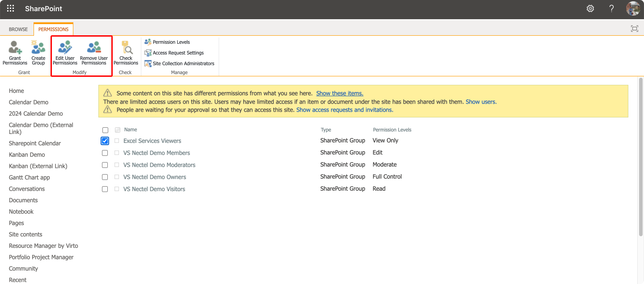This screenshot has width=644, height=284.
Task: Uncheck the Excel Services Viewers checkbox
Action: pyautogui.click(x=105, y=141)
